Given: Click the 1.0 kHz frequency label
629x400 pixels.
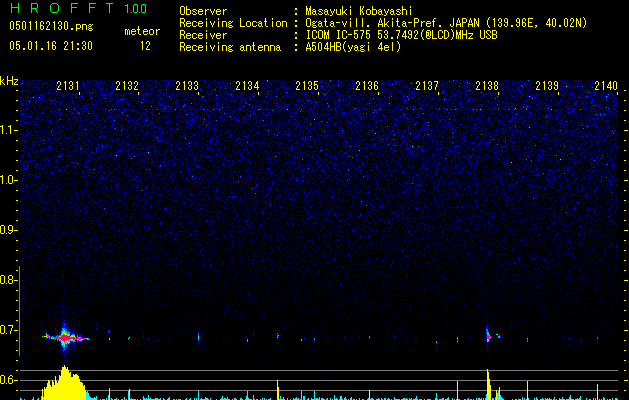Looking at the screenshot, I should (x=8, y=180).
